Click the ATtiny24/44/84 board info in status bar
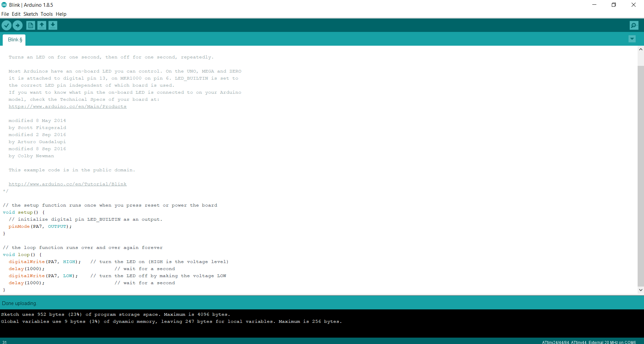Screen dimensions: 644x344 [x=589, y=342]
